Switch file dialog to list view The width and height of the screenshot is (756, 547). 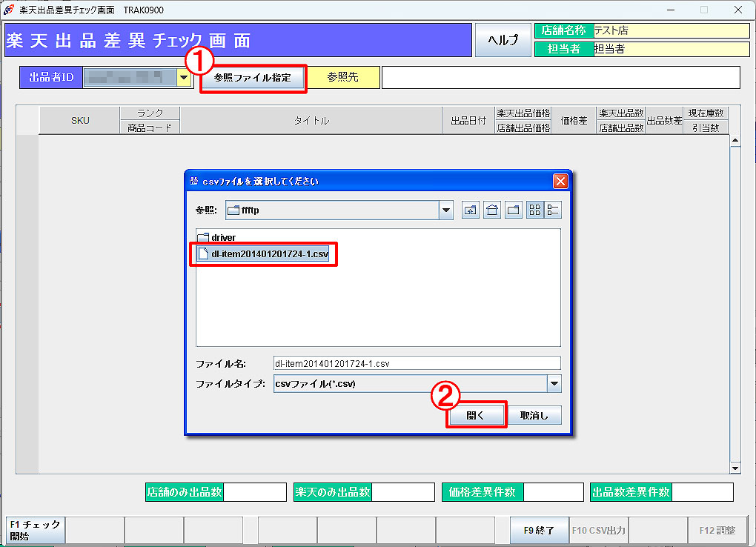(534, 210)
